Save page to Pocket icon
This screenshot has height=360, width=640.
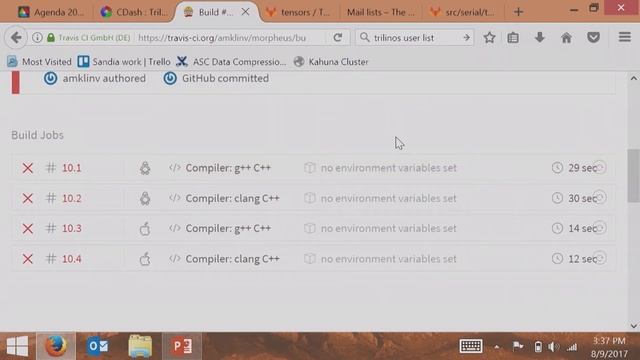[x=593, y=38]
